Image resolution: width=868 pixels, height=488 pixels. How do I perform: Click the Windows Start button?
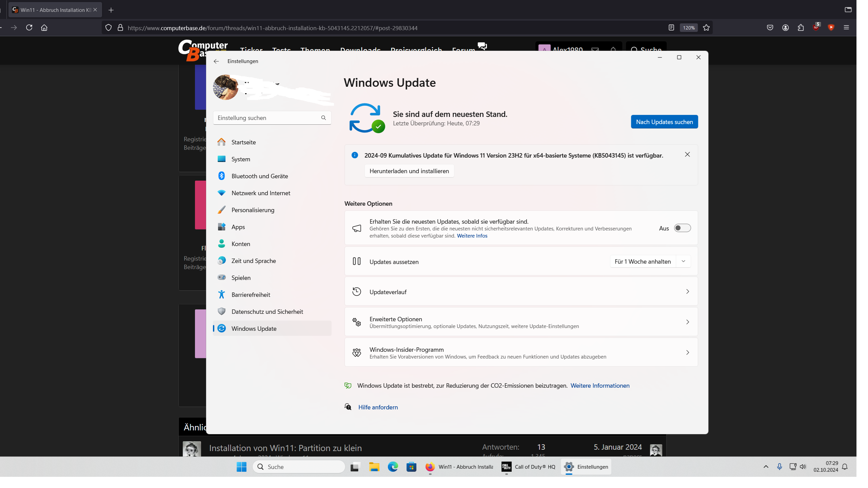pos(241,467)
